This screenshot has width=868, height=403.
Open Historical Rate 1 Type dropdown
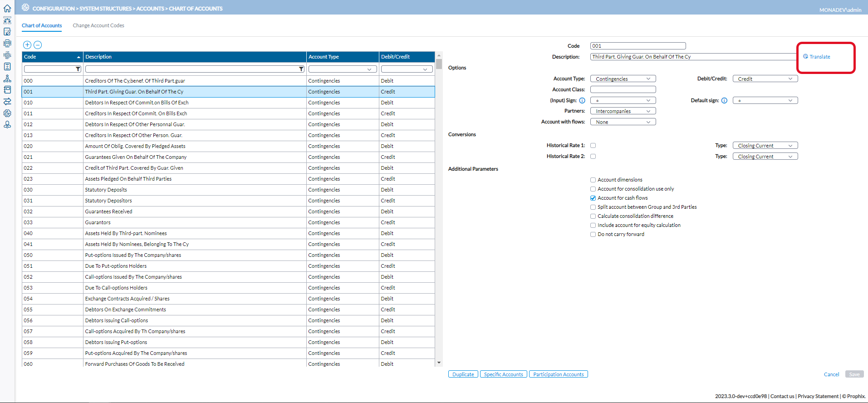[765, 146]
